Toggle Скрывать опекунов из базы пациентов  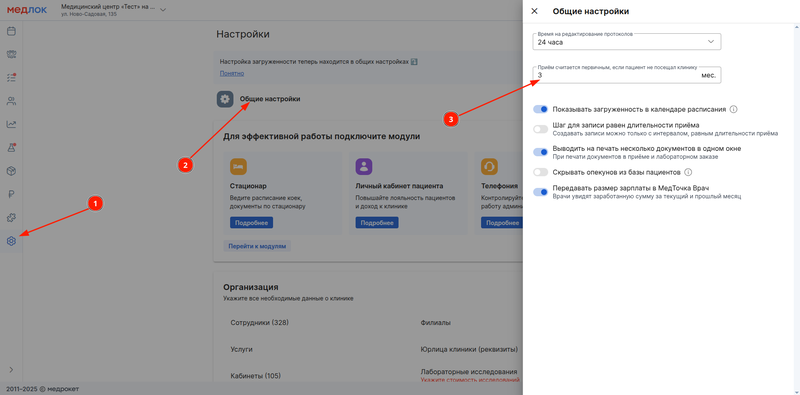[x=540, y=172]
